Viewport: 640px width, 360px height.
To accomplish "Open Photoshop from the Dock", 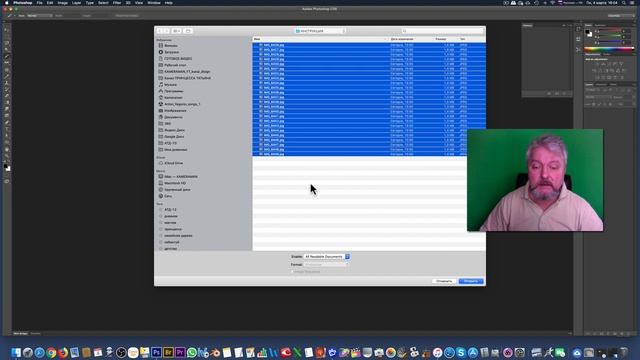I will tap(156, 352).
